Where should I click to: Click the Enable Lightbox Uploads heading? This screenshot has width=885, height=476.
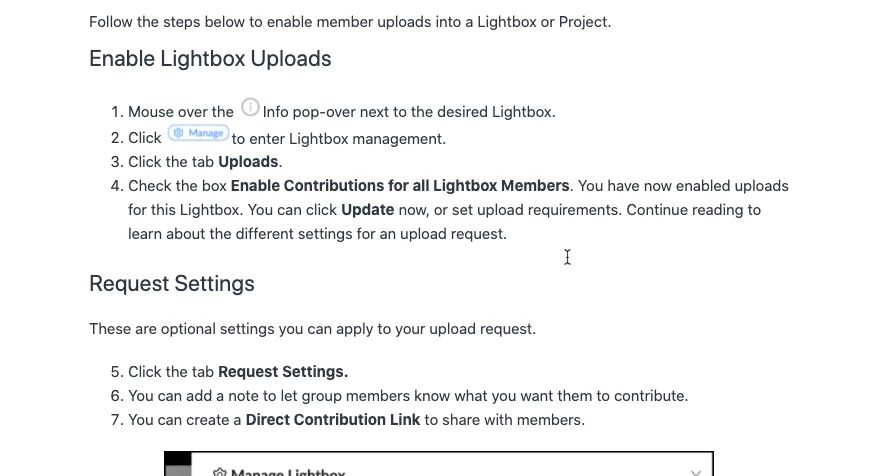[x=210, y=59]
